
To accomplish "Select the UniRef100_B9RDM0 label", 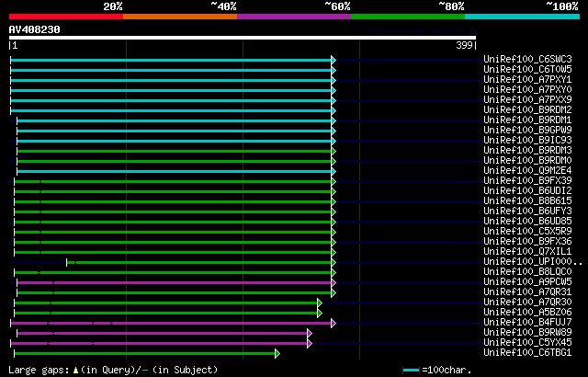I will [x=527, y=161].
